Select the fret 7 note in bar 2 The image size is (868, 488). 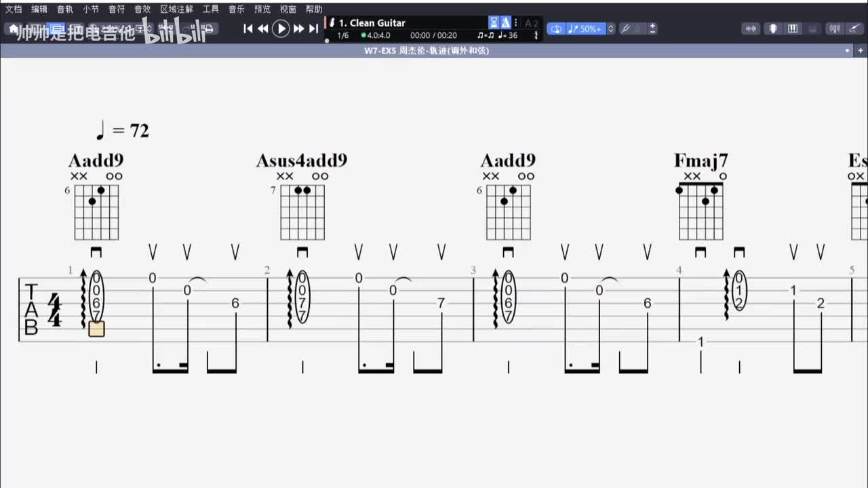[441, 303]
